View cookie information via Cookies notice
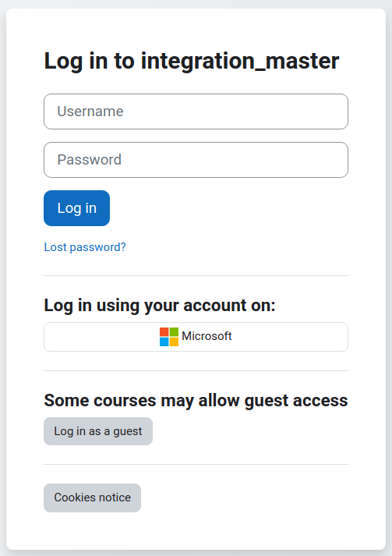392x556 pixels. coord(92,498)
